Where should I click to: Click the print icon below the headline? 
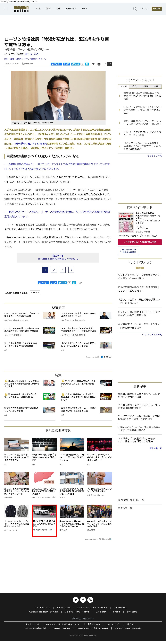(x=99, y=64)
